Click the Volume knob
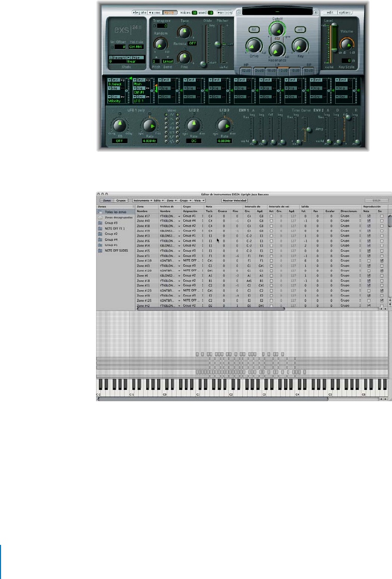This screenshot has width=392, height=579. pos(346,44)
